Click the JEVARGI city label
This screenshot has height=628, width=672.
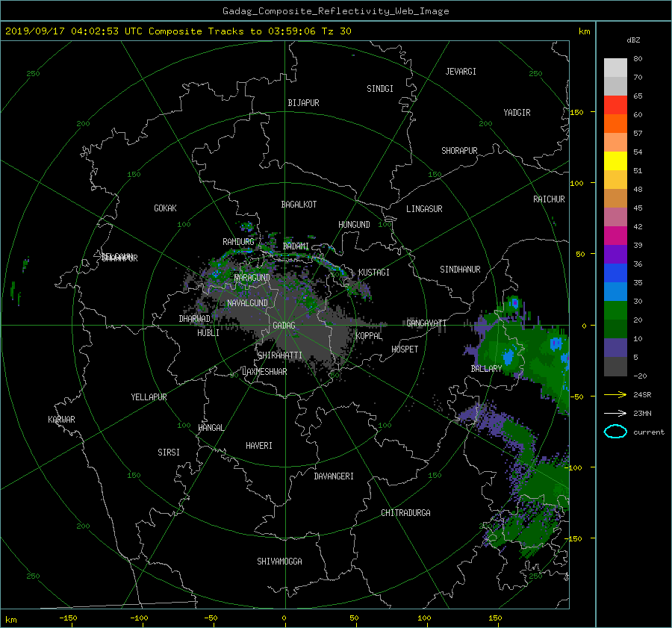(461, 72)
